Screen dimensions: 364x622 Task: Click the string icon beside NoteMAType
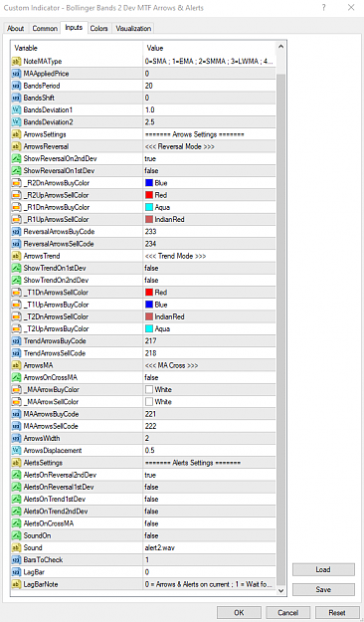[x=16, y=62]
